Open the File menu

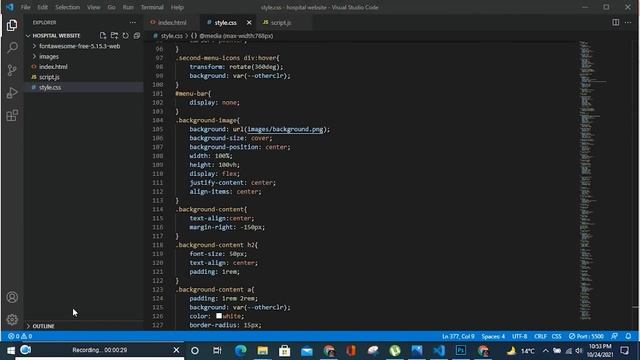pos(25,7)
